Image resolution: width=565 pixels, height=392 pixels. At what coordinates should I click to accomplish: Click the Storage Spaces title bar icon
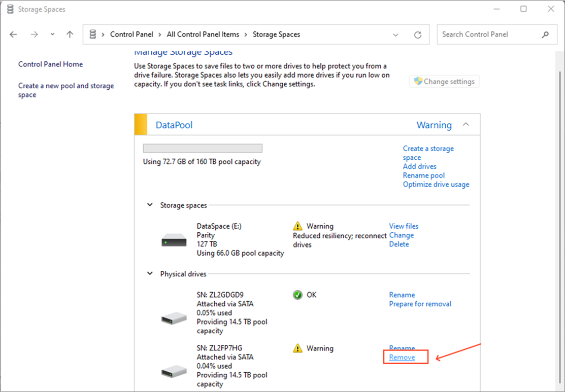11,9
